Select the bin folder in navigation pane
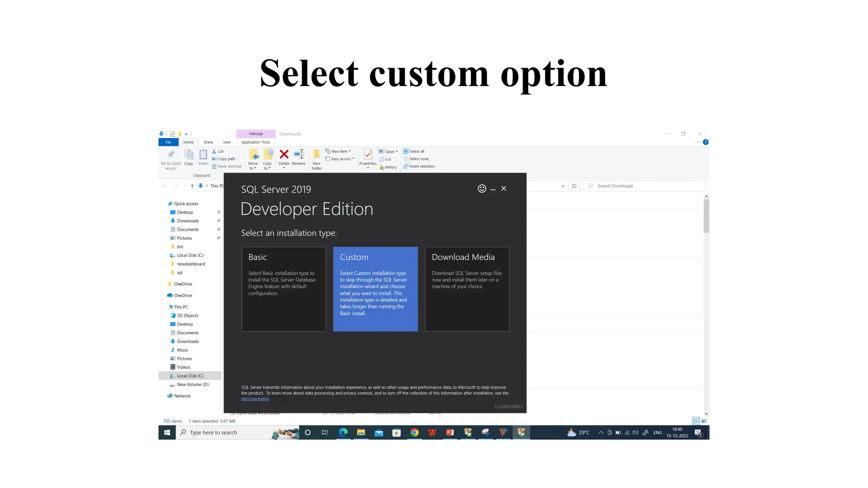This screenshot has height=488, width=868. pos(176,247)
